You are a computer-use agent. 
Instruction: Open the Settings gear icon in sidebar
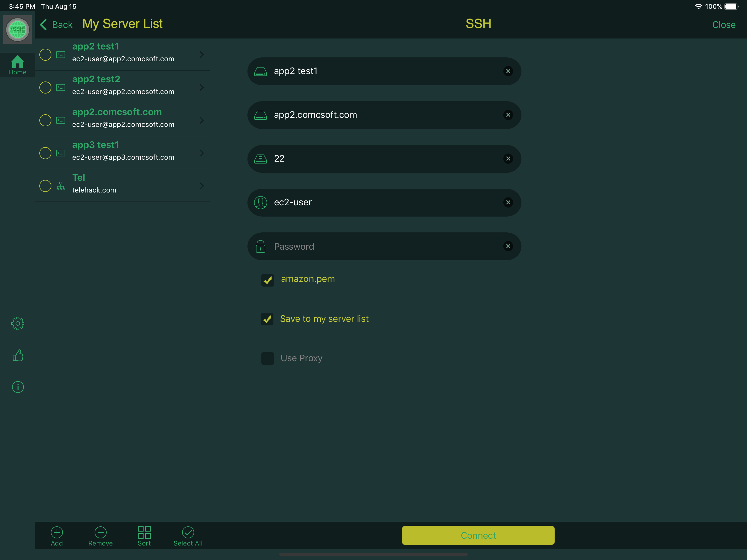point(17,323)
